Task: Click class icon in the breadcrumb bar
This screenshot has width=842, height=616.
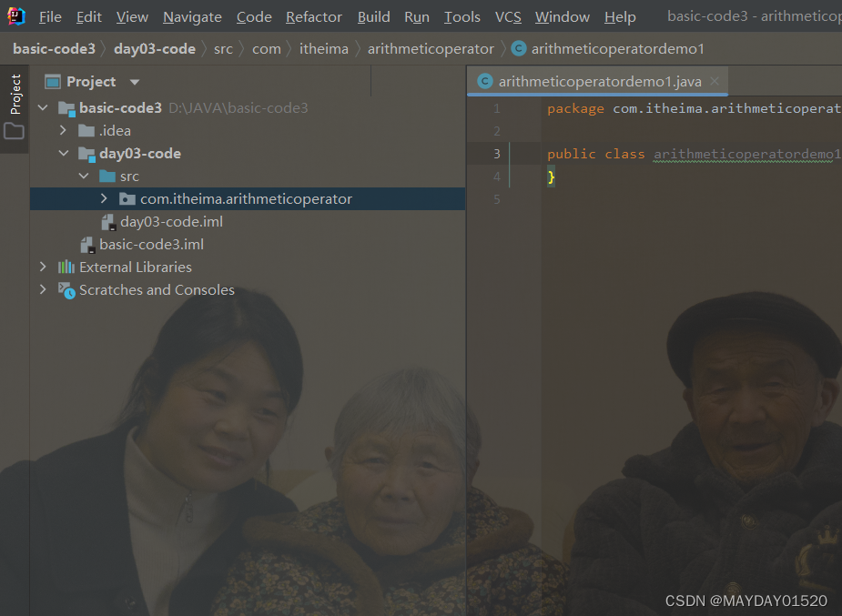Action: coord(519,49)
